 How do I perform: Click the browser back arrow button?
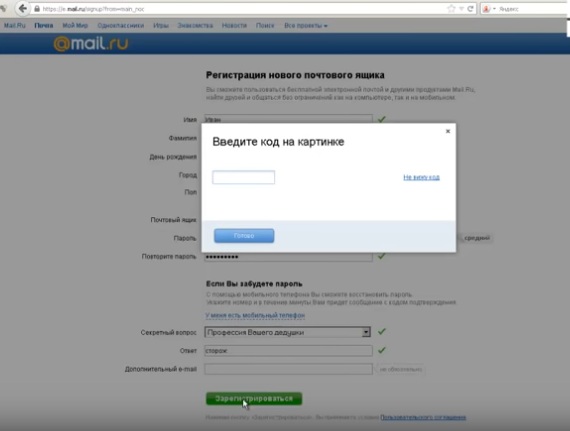pyautogui.click(x=23, y=9)
